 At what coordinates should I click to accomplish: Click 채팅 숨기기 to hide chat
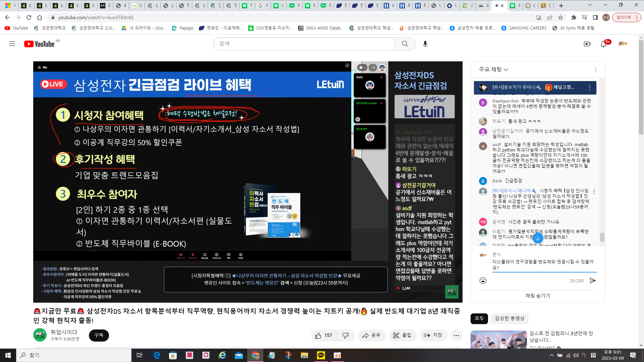coord(538,296)
